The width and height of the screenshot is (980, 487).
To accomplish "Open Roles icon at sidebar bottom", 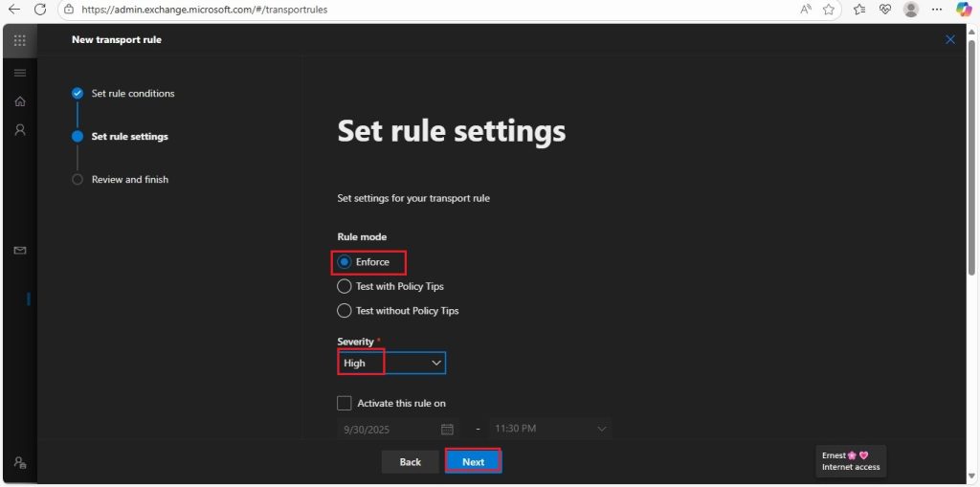I will (20, 463).
